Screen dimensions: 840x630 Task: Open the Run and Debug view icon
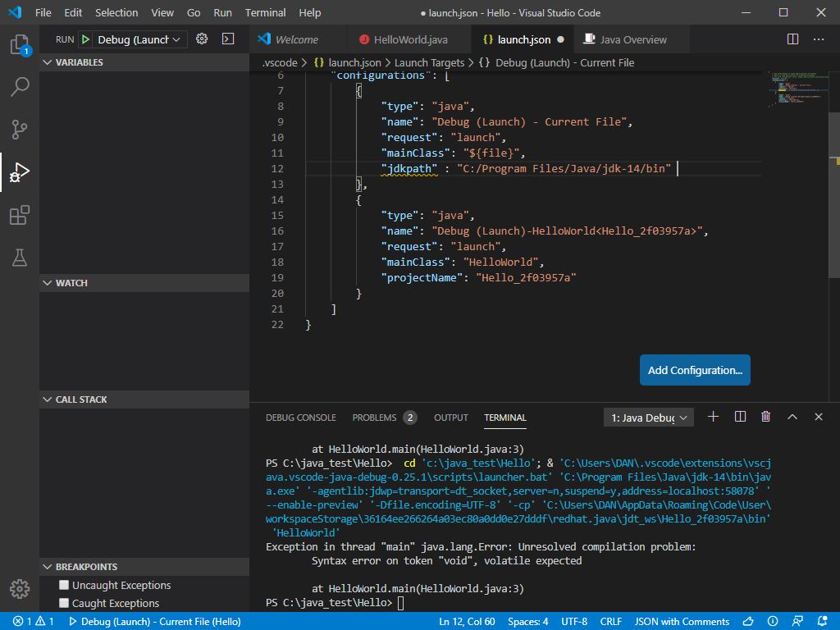(20, 172)
